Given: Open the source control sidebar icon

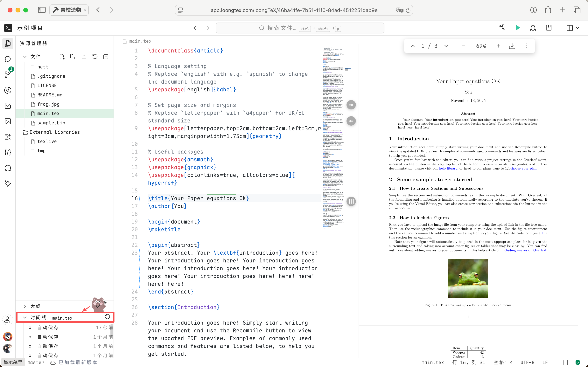Looking at the screenshot, I should click(8, 74).
